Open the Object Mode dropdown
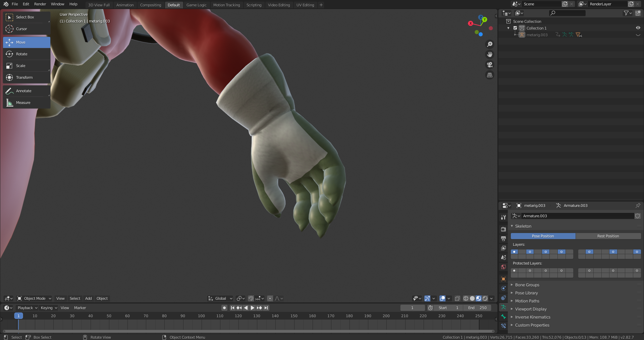The width and height of the screenshot is (644, 340). (x=34, y=298)
